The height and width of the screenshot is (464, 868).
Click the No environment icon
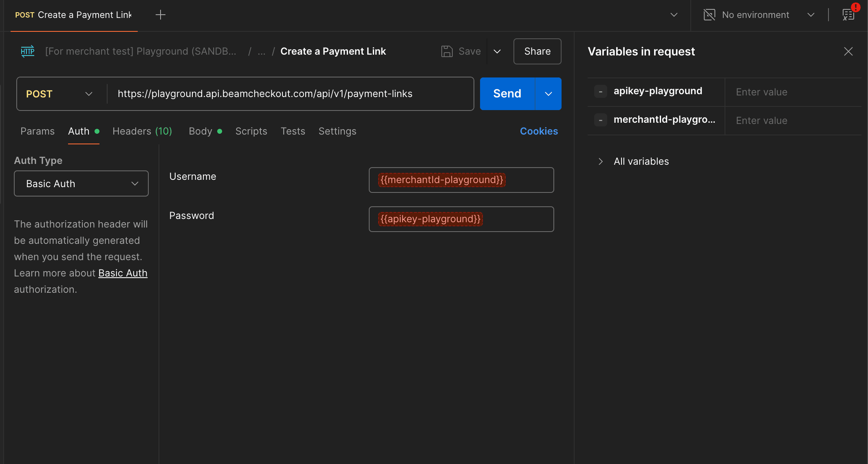coord(709,15)
